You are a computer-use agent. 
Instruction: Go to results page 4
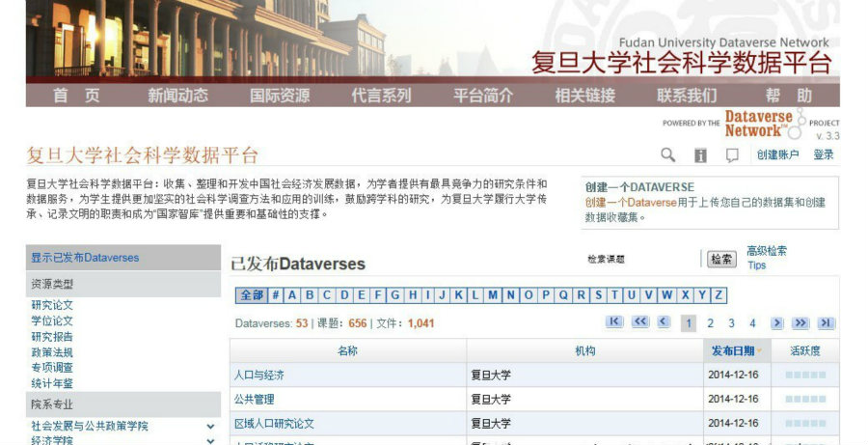click(x=752, y=323)
